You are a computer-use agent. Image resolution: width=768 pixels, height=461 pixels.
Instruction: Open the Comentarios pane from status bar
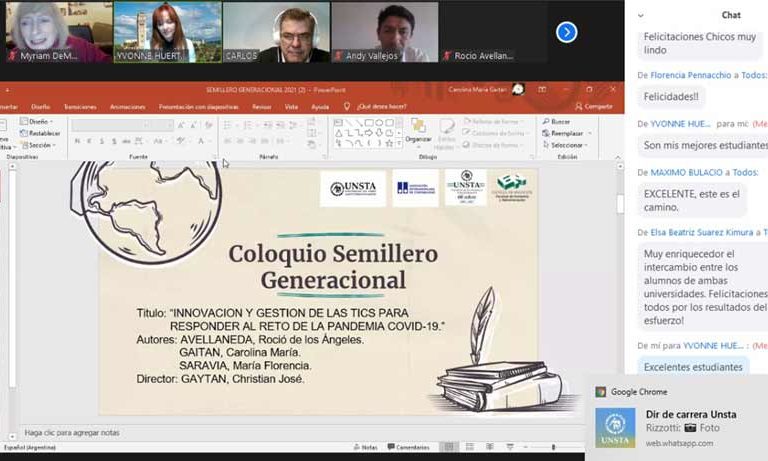(412, 447)
